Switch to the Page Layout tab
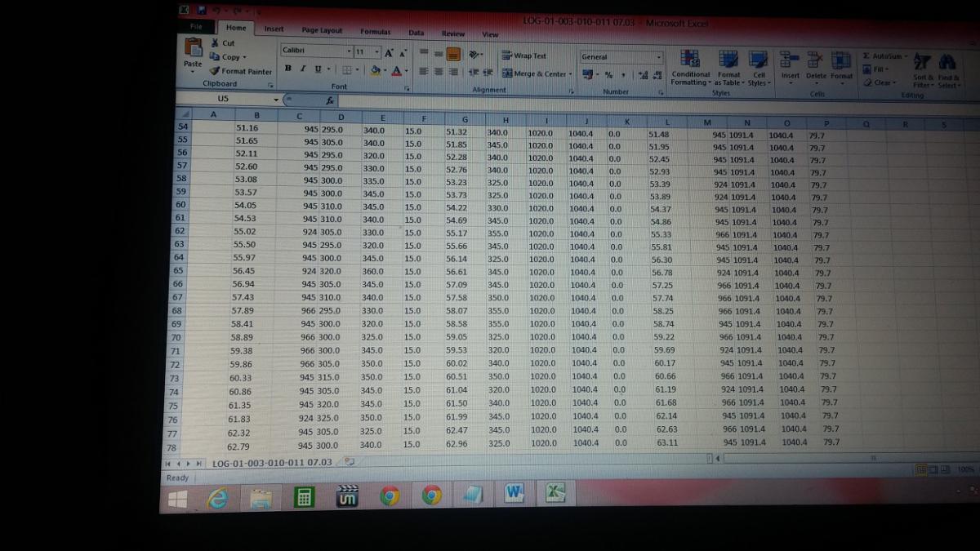980x551 pixels. coord(322,30)
